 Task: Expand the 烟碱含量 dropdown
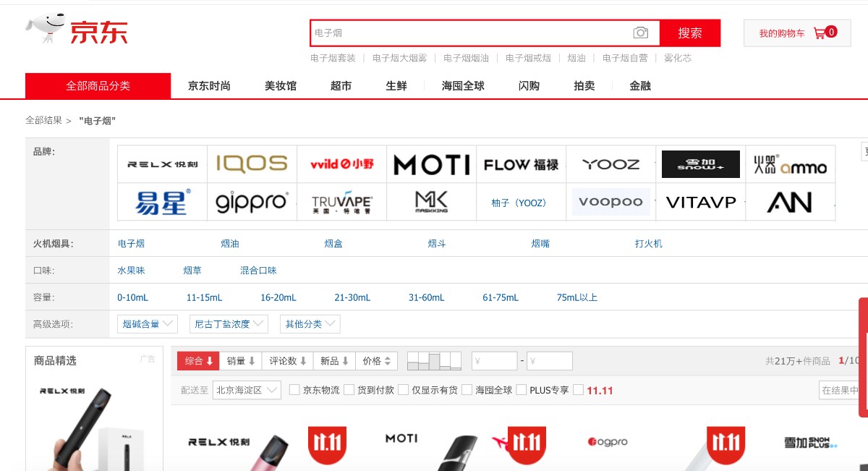[x=148, y=324]
